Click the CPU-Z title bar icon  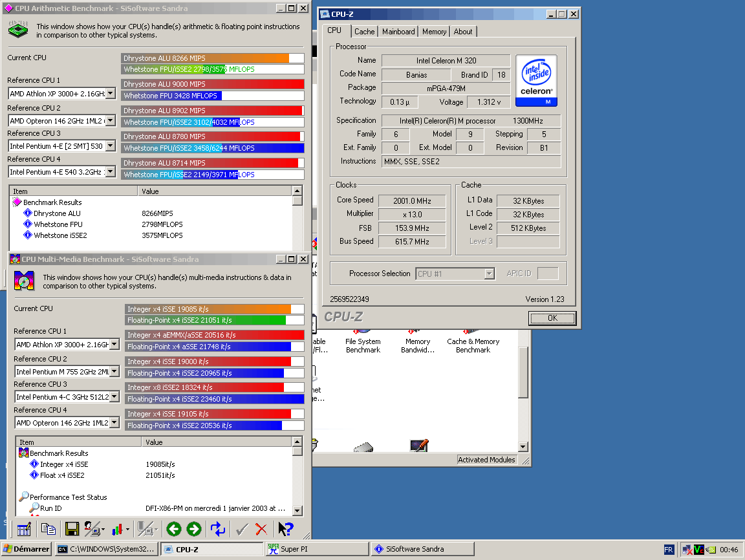point(325,14)
